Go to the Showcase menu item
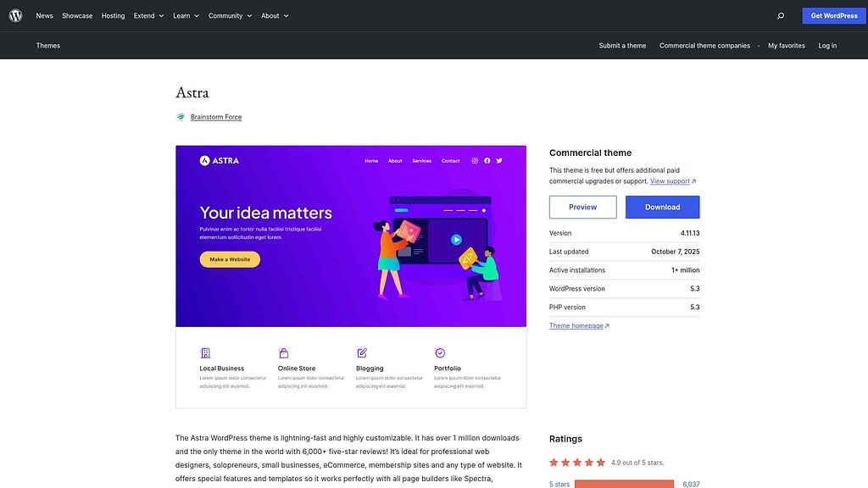 coord(77,15)
